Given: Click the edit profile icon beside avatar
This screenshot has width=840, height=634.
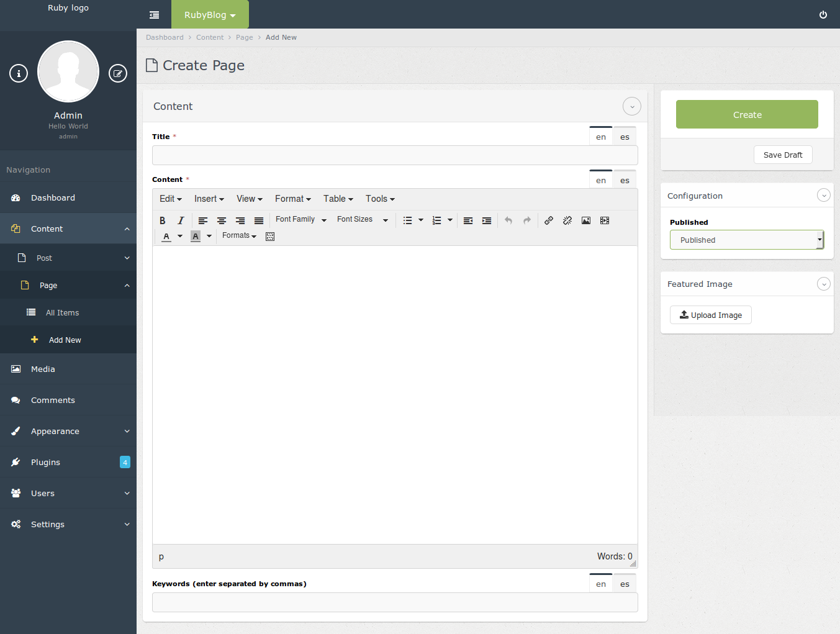Looking at the screenshot, I should tap(118, 73).
